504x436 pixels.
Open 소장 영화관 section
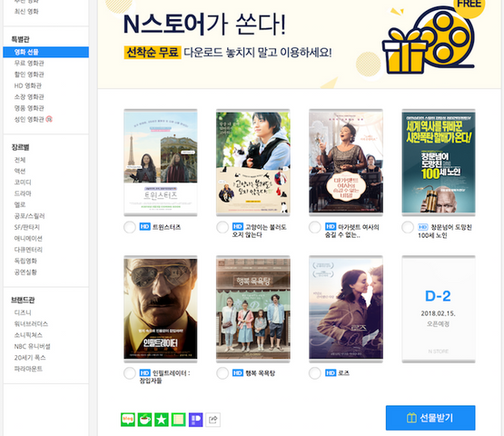pyautogui.click(x=29, y=97)
